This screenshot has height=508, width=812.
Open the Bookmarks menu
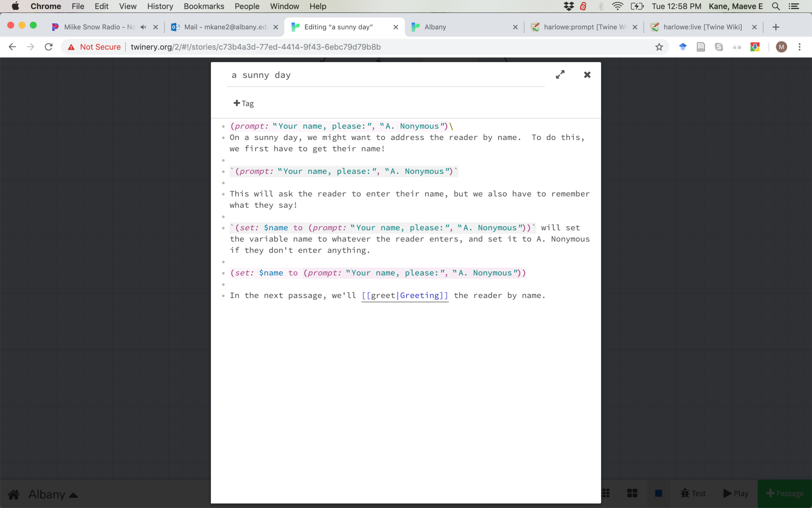[204, 6]
